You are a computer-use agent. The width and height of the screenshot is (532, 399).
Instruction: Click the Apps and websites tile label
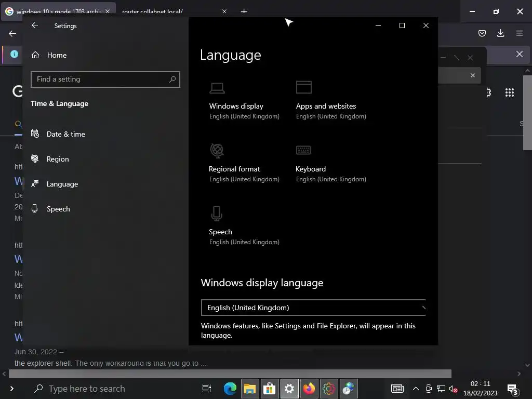click(326, 106)
